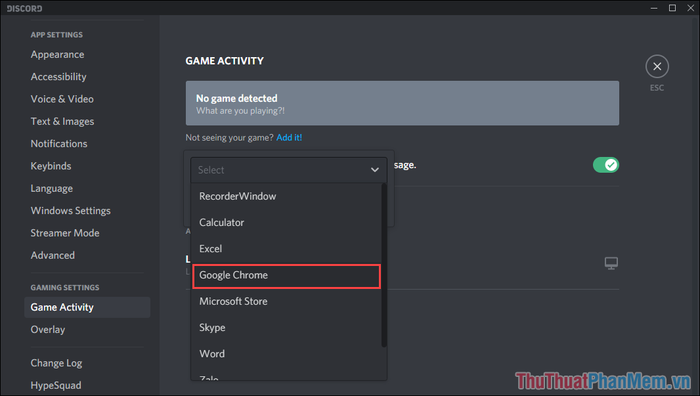Minimize the Discord window
Screen dimensions: 700x396
click(x=654, y=8)
